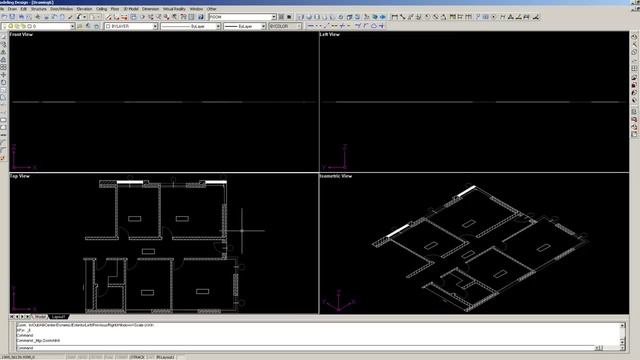640x360 pixels.
Task: Expand the ByLayer linetype dropdown
Action: (218, 26)
